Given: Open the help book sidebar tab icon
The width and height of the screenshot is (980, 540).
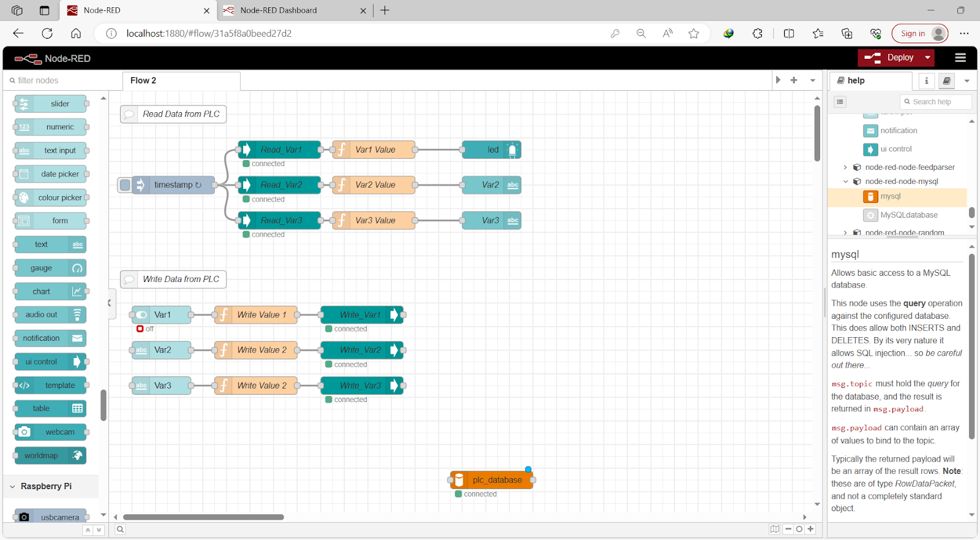Looking at the screenshot, I should tap(946, 81).
